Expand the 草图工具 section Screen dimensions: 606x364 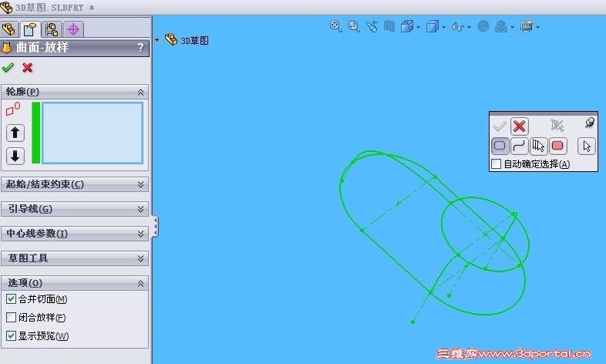click(140, 258)
